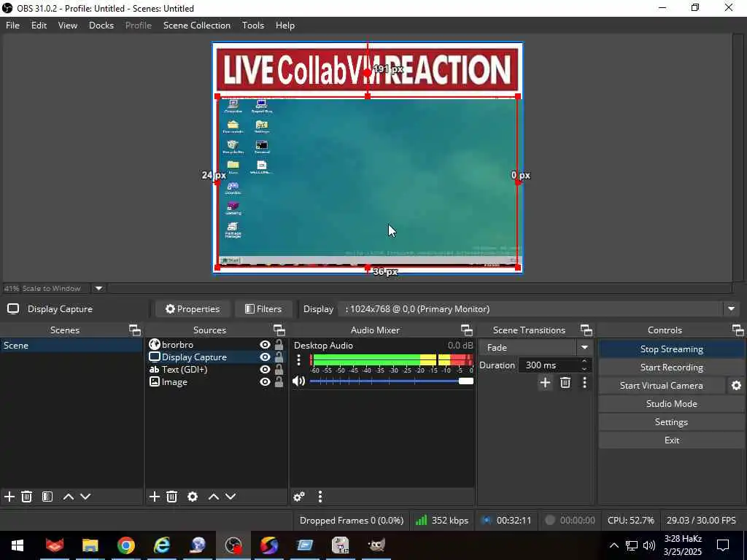Open the Fade transition dropdown
The height and width of the screenshot is (560, 747).
(x=584, y=348)
